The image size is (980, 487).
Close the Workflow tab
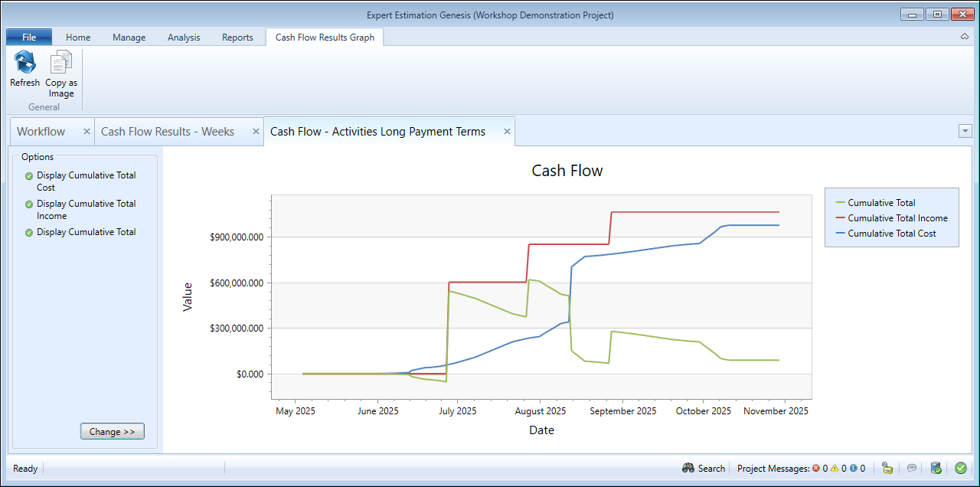(87, 132)
